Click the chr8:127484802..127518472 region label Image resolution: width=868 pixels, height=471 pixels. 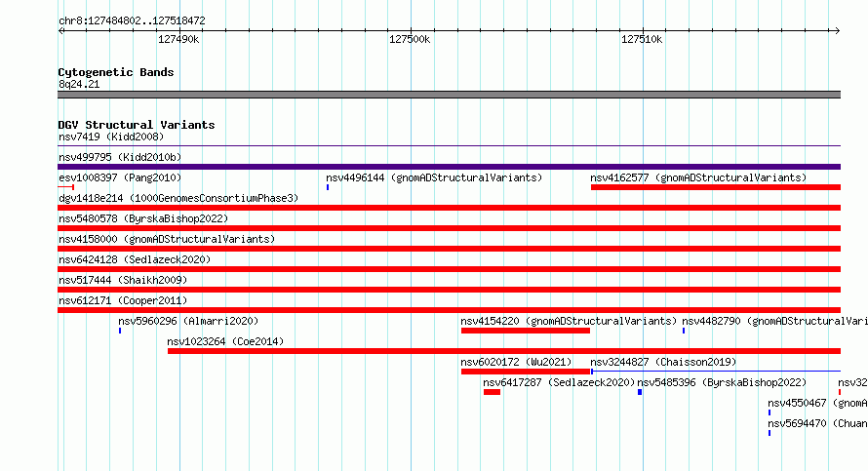pyautogui.click(x=132, y=20)
